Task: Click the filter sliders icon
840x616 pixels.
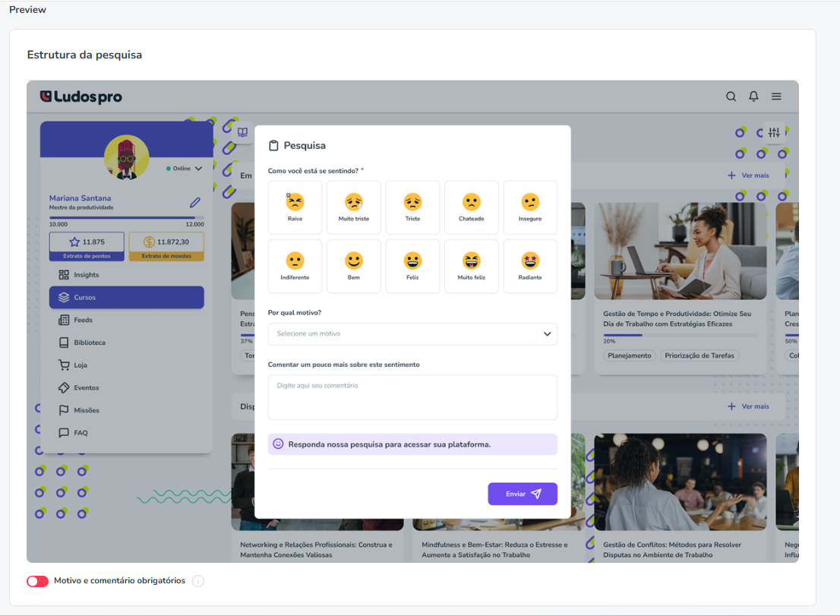Action: pos(774,131)
